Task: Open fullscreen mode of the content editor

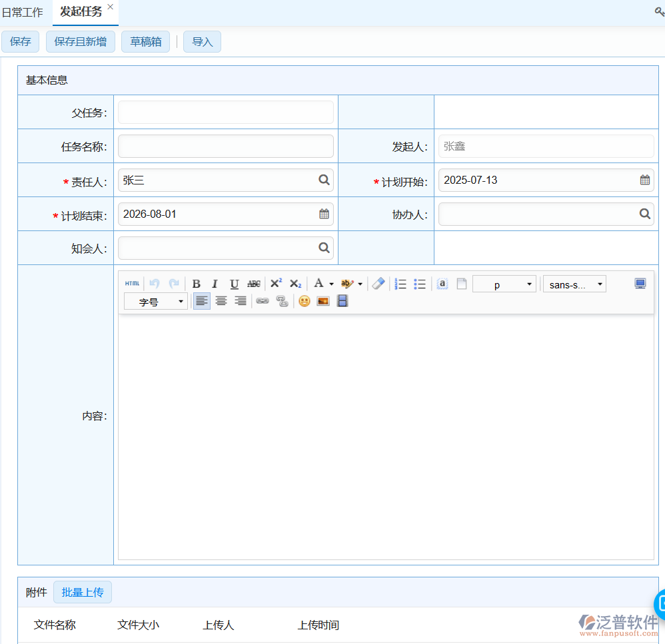Action: coord(640,283)
